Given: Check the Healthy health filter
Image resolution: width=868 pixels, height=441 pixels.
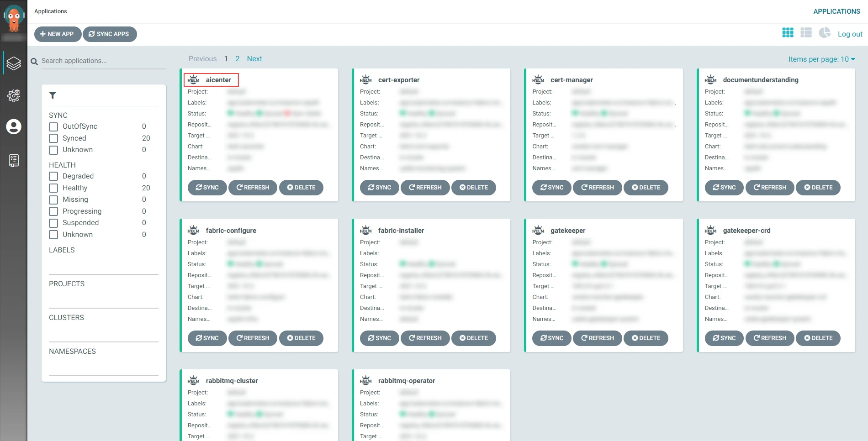Looking at the screenshot, I should point(53,188).
